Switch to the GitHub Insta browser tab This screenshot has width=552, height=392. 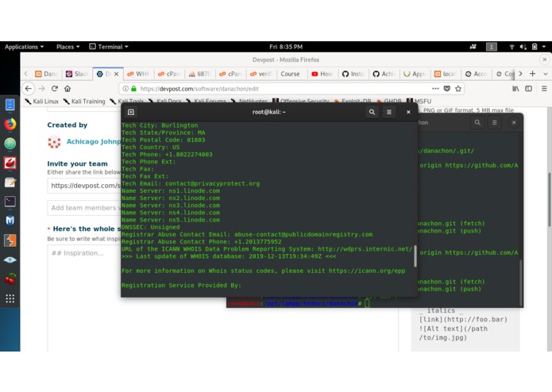coord(353,74)
